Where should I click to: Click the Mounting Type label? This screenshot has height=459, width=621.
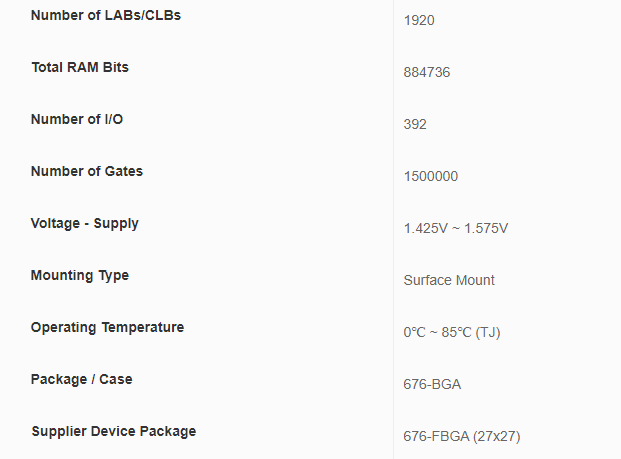80,276
